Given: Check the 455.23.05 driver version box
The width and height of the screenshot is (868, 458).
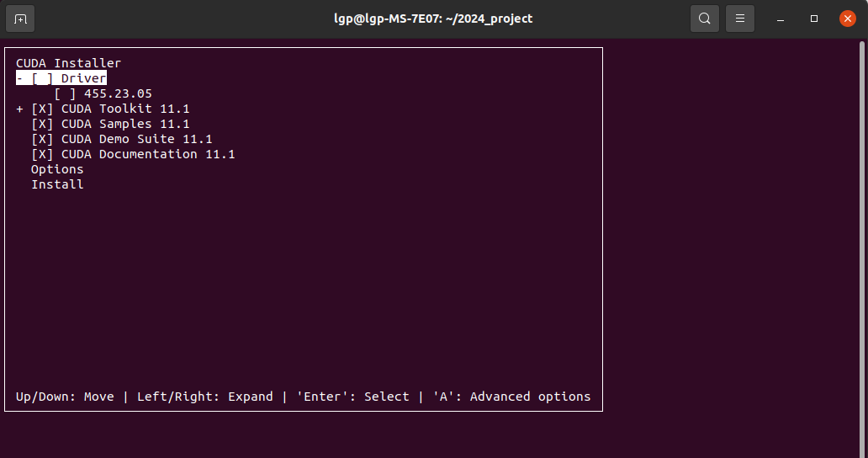Looking at the screenshot, I should [x=65, y=93].
